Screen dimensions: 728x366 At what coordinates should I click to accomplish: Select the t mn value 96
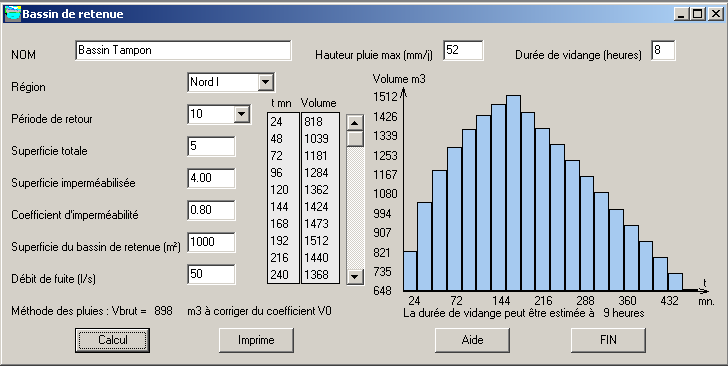[x=276, y=173]
